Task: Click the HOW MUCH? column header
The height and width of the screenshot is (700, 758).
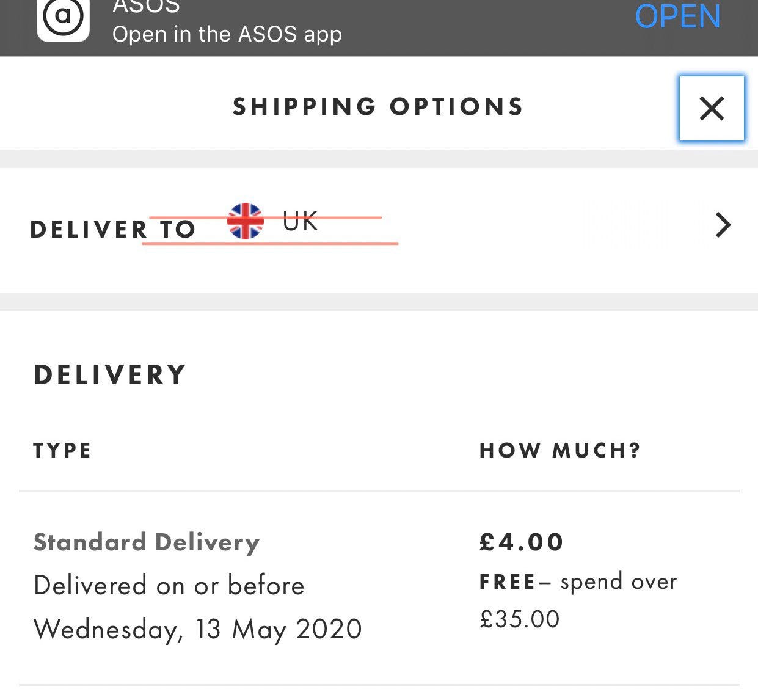Action: coord(560,451)
